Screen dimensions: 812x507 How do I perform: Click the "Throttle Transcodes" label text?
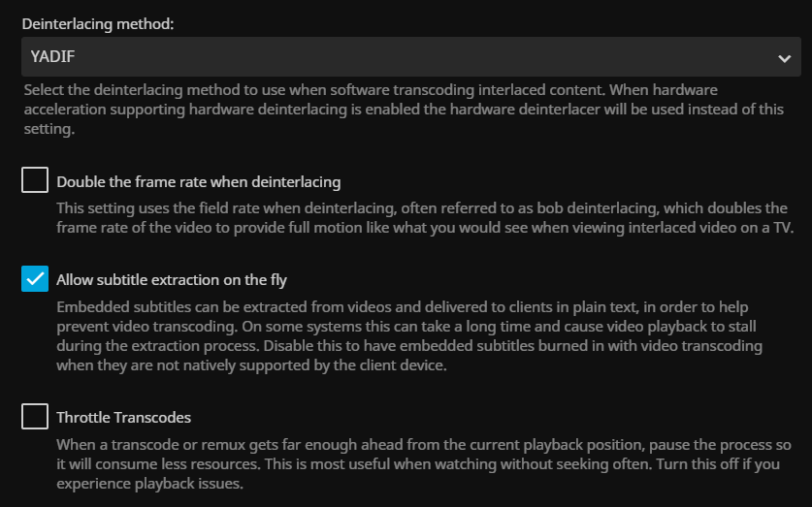coord(123,418)
